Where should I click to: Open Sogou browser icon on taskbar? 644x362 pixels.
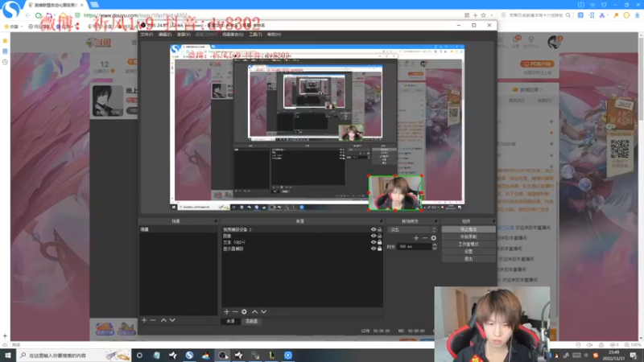189,356
